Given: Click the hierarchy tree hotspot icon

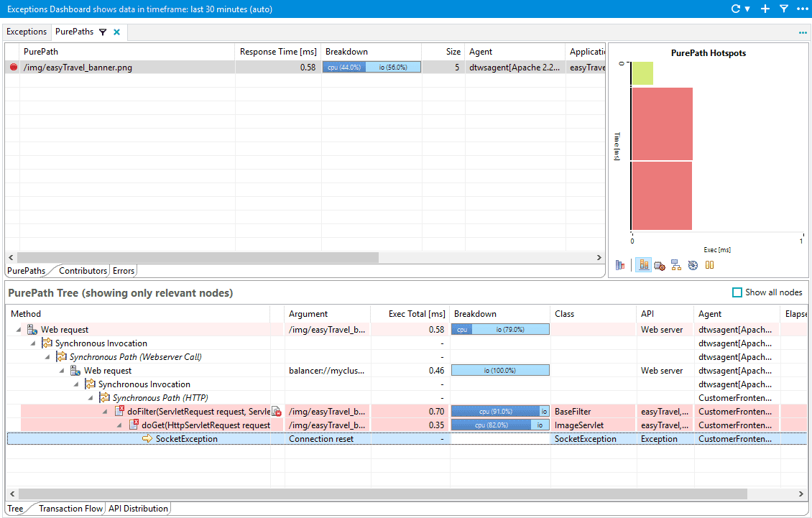Looking at the screenshot, I should tap(675, 265).
